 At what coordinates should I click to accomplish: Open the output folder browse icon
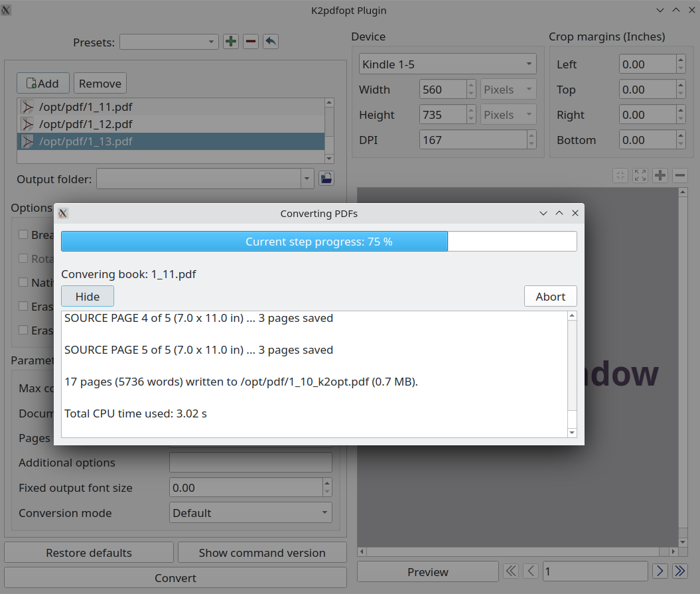click(x=326, y=179)
